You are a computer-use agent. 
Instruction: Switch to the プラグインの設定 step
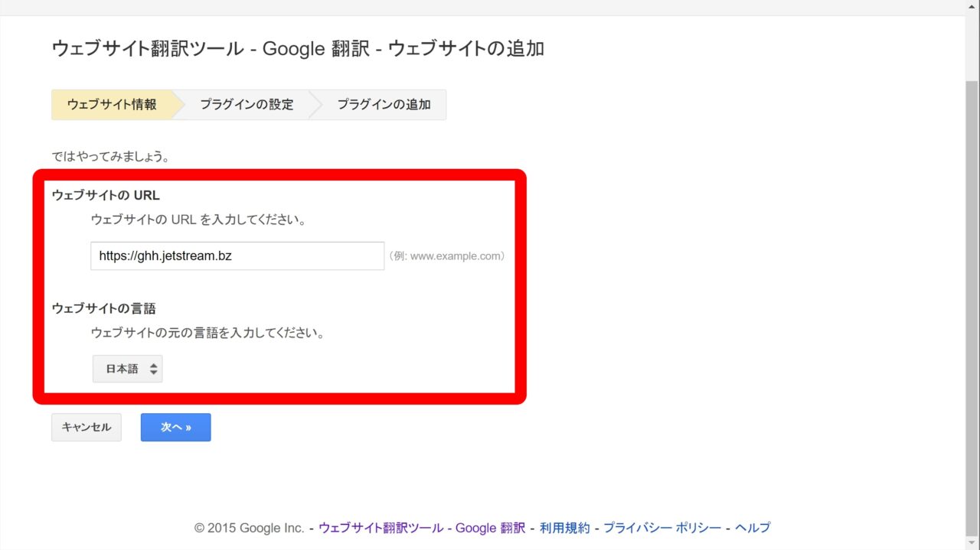coord(247,105)
